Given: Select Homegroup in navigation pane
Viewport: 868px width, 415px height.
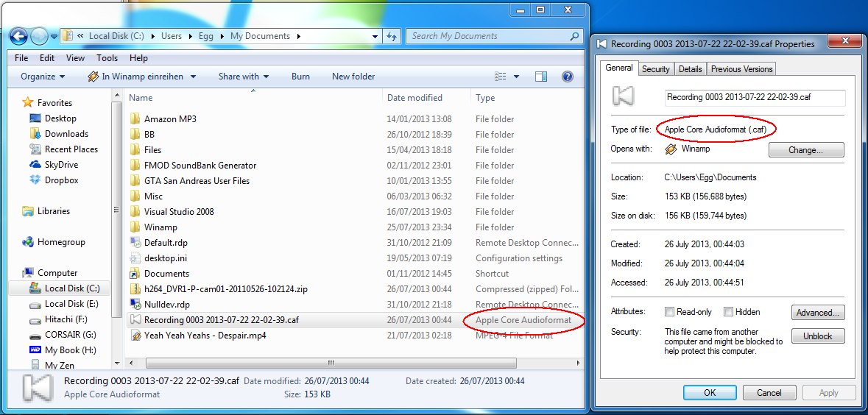Looking at the screenshot, I should (x=61, y=242).
